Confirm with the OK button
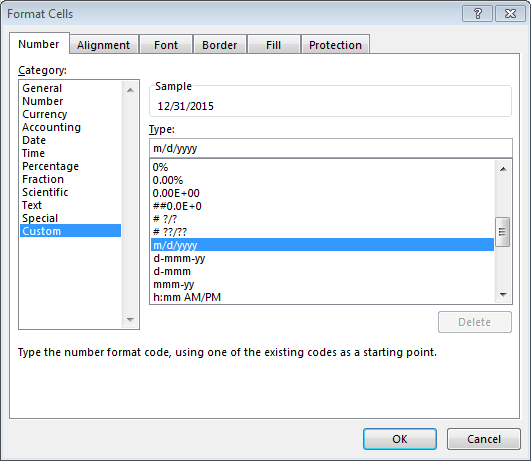The image size is (531, 461). [x=400, y=439]
